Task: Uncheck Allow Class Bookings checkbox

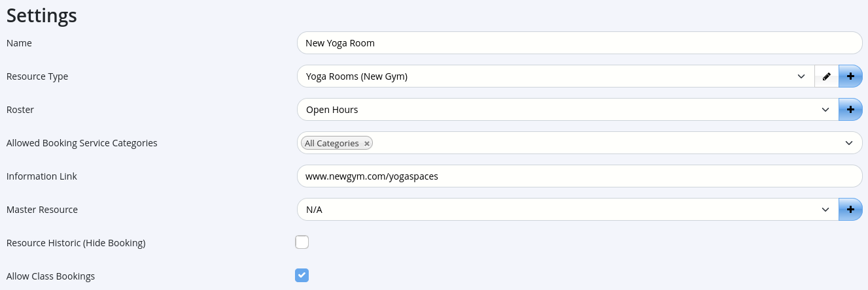Action: pyautogui.click(x=302, y=276)
